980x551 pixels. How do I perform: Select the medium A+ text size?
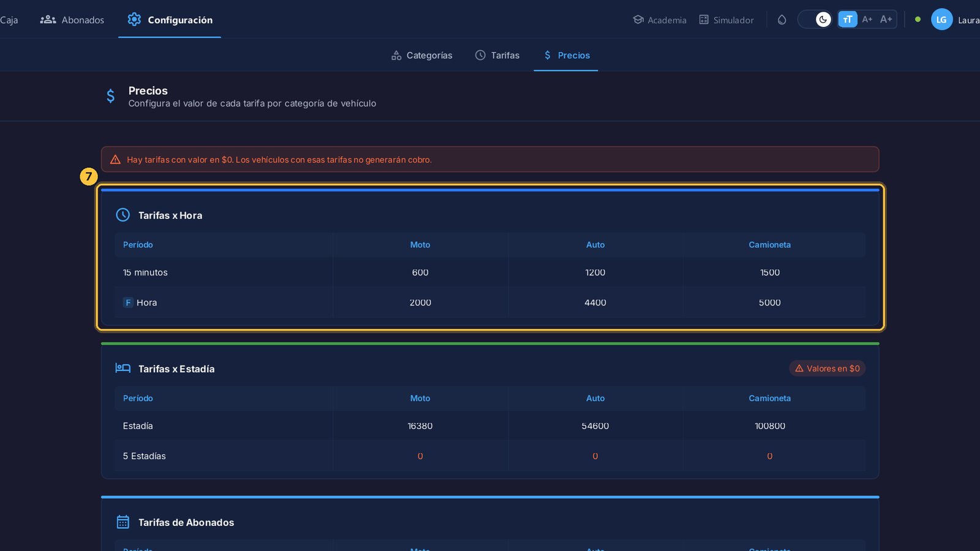pyautogui.click(x=867, y=20)
